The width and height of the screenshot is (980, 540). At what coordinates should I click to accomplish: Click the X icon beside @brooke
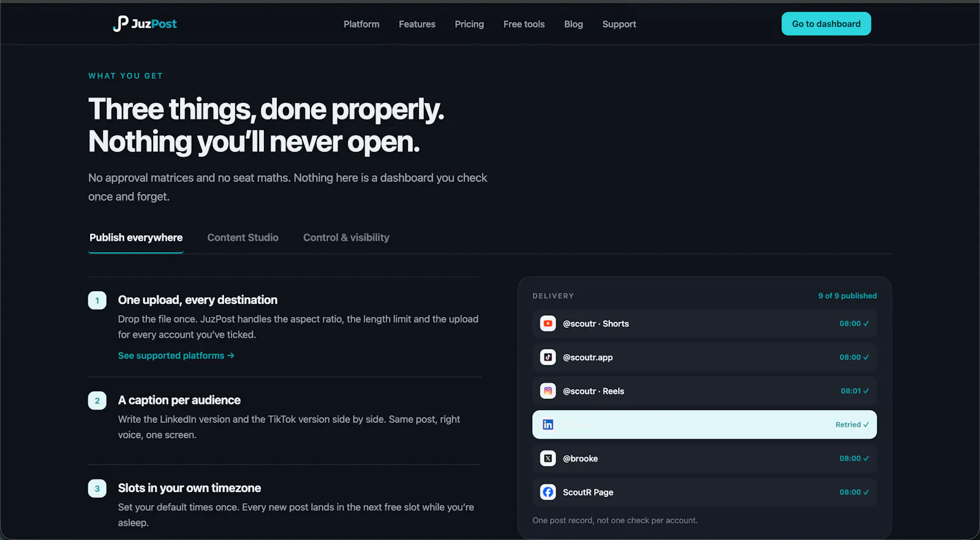(x=548, y=458)
